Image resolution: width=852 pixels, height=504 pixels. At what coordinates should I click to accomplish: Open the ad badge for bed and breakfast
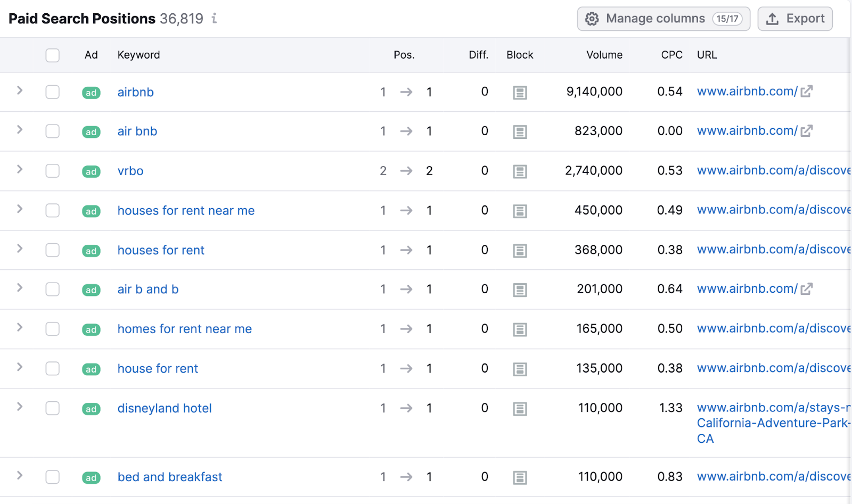(91, 478)
